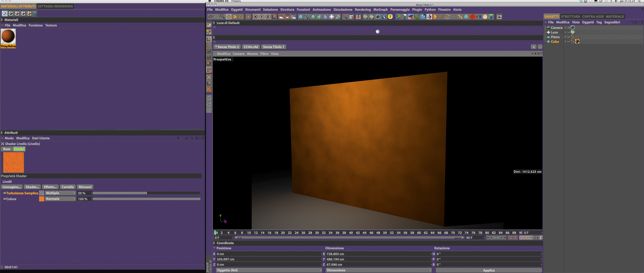The image size is (644, 273).
Task: Add a Cube primitive from the toolbar
Action: [301, 17]
